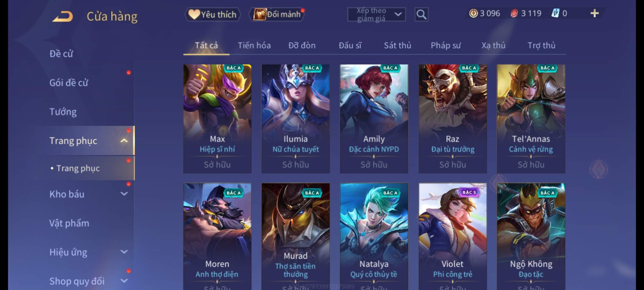Viewport: 644px width, 290px height.
Task: Open Yêu thích favorites heart button
Action: (213, 14)
